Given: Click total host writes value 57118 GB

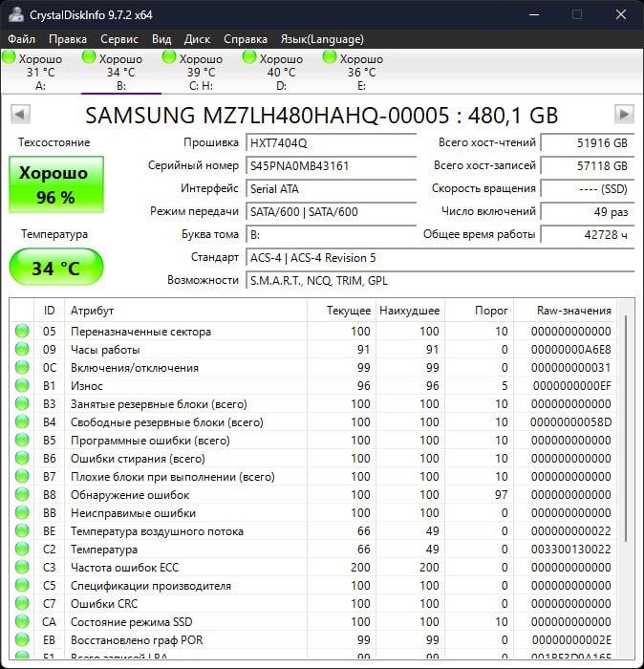Looking at the screenshot, I should (x=588, y=165).
